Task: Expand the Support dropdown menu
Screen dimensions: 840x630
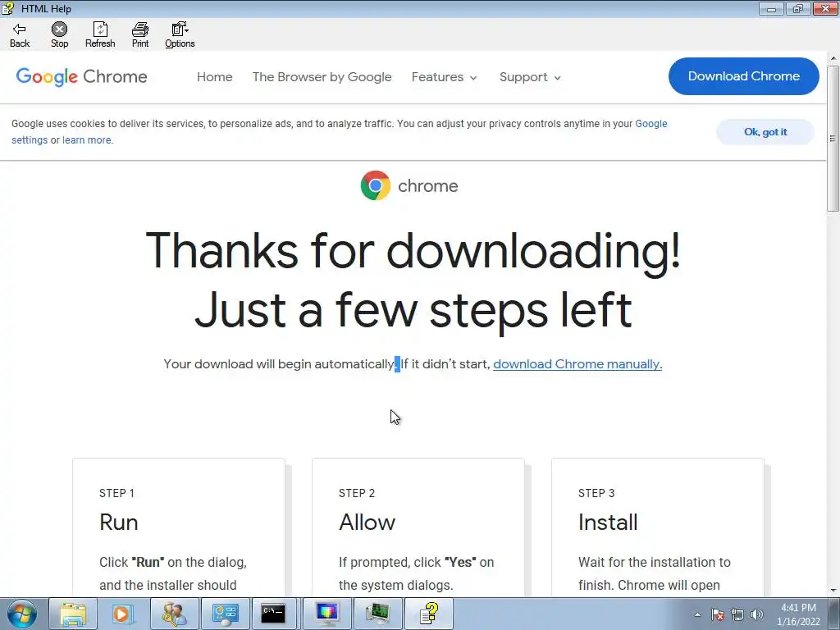Action: click(x=530, y=77)
